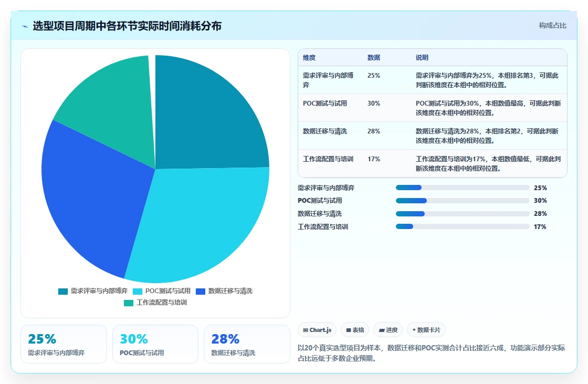The width and height of the screenshot is (588, 384).
Task: Select the POC测试与试用 table row name
Action: (x=325, y=103)
